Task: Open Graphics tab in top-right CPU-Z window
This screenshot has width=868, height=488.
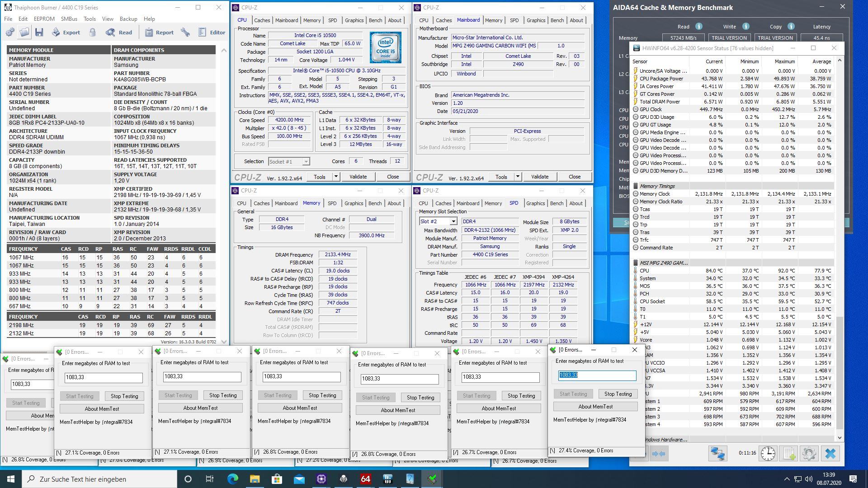Action: click(x=536, y=20)
